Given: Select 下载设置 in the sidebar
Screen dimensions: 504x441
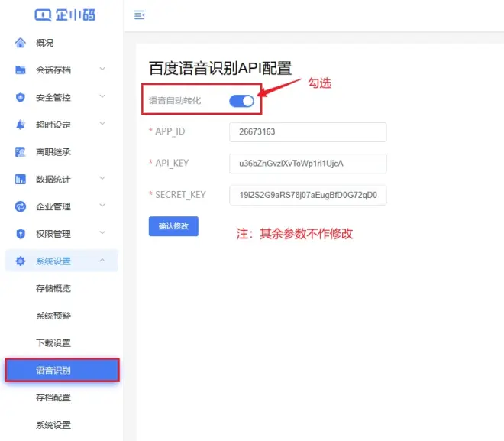Looking at the screenshot, I should [53, 343].
